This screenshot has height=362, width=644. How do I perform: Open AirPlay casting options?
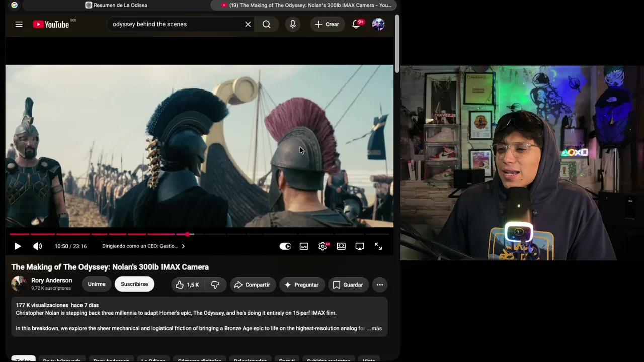pos(360,246)
